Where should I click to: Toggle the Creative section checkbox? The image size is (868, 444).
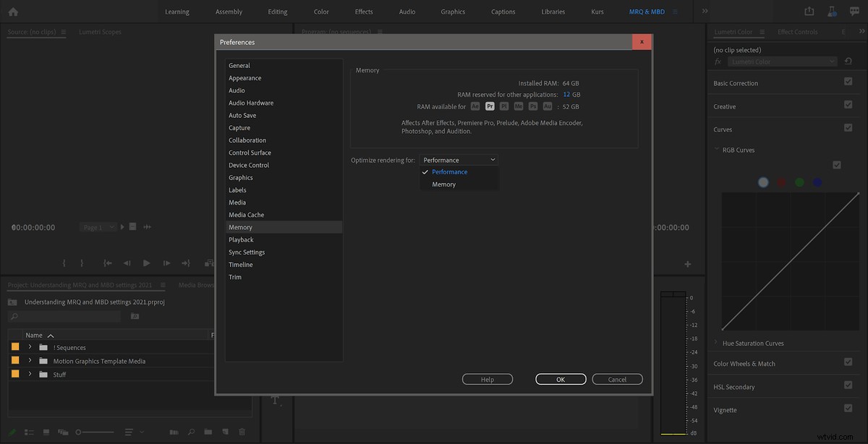tap(848, 104)
